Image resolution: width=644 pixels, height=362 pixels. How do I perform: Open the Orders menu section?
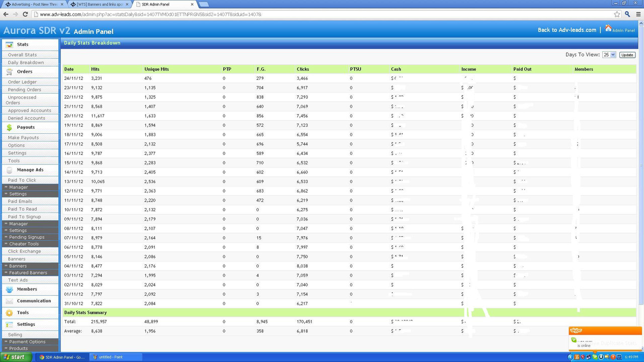coord(24,72)
